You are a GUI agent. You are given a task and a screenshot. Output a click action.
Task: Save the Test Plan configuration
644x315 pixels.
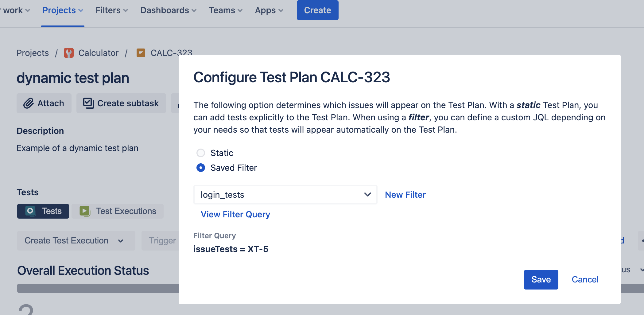(541, 279)
